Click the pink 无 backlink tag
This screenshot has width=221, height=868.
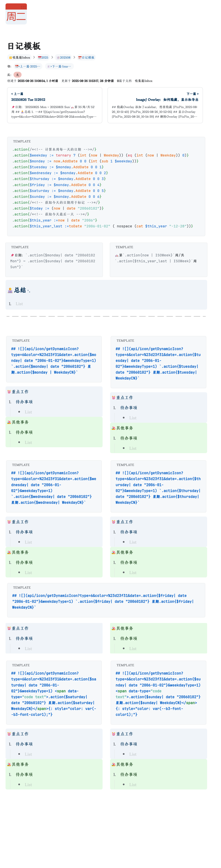(17, 74)
